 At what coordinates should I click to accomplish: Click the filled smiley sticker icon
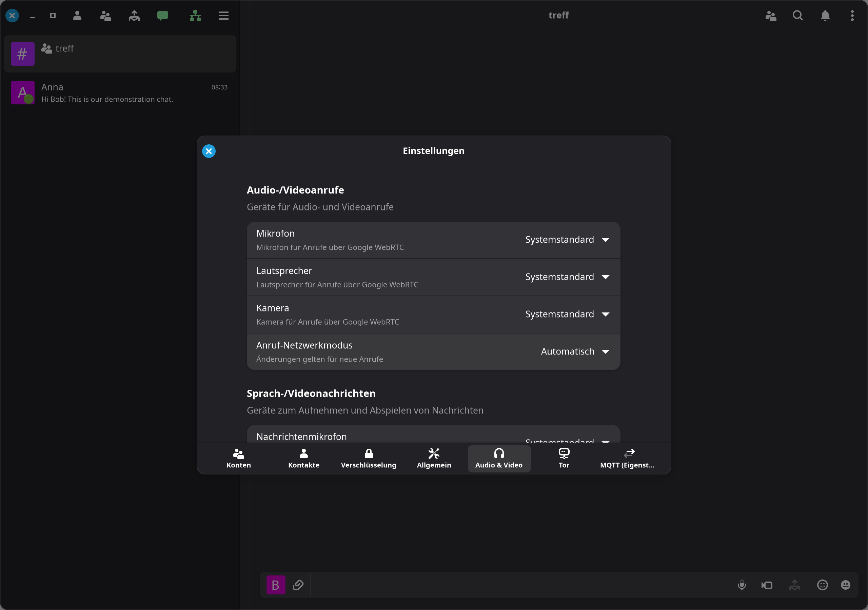pos(846,585)
